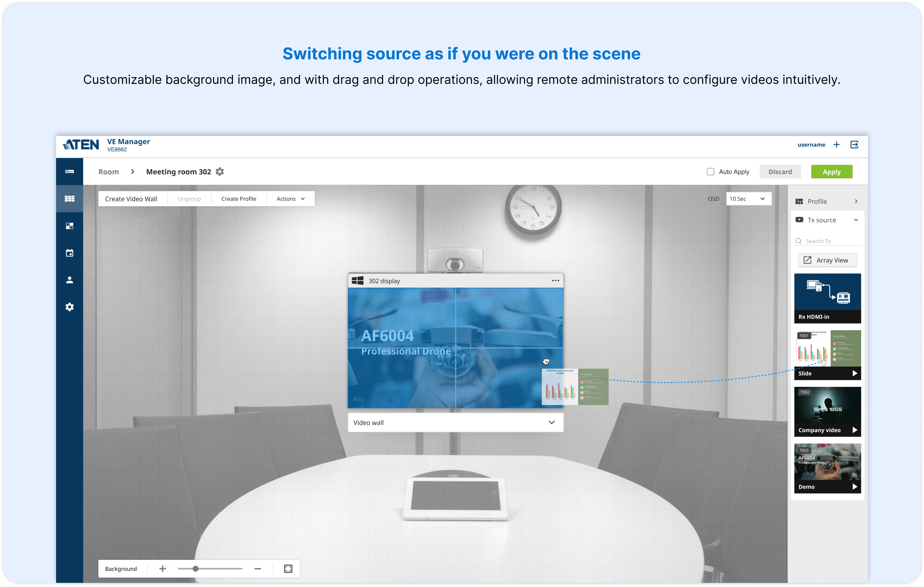The height and width of the screenshot is (587, 924).
Task: Click the Background button
Action: 121,569
